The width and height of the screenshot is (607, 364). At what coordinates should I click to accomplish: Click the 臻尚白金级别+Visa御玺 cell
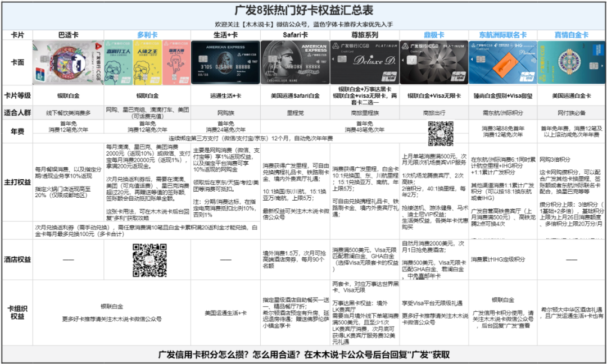pos(503,95)
